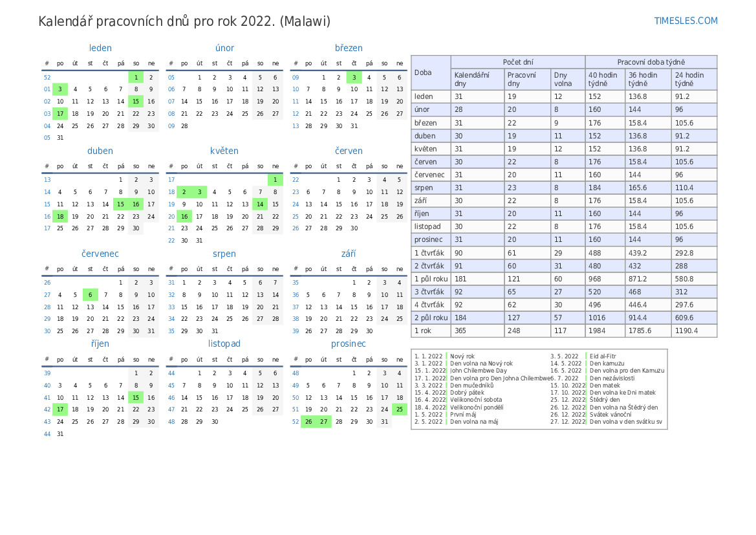Click 'Nový rok' holiday entry
This screenshot has width=756, height=535.
click(462, 356)
